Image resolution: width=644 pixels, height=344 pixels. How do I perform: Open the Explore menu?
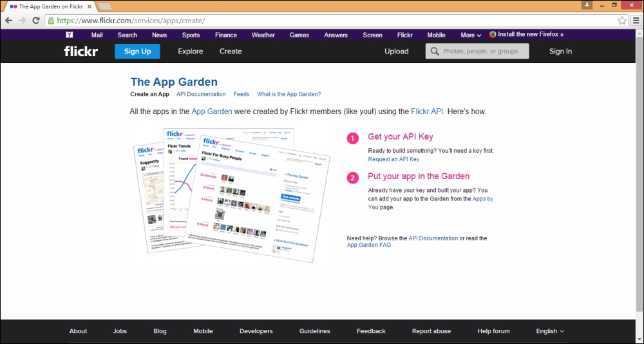190,52
